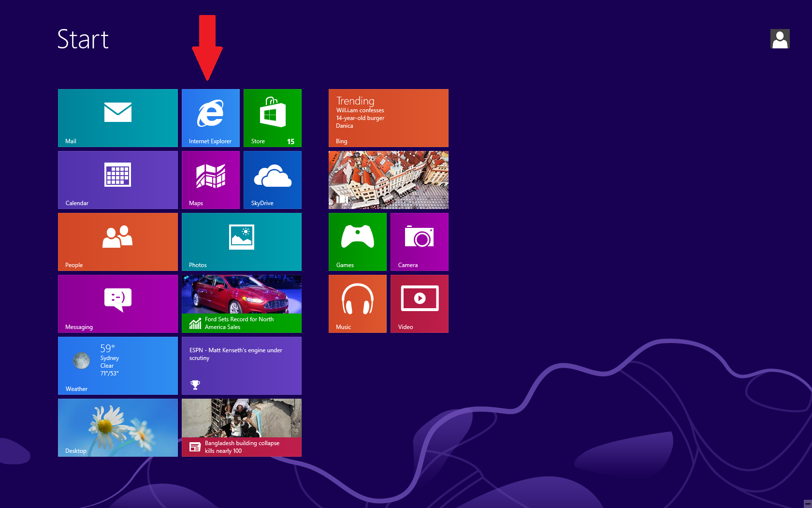Launch the Messaging tile
Screen dimensions: 812x508
click(x=117, y=303)
